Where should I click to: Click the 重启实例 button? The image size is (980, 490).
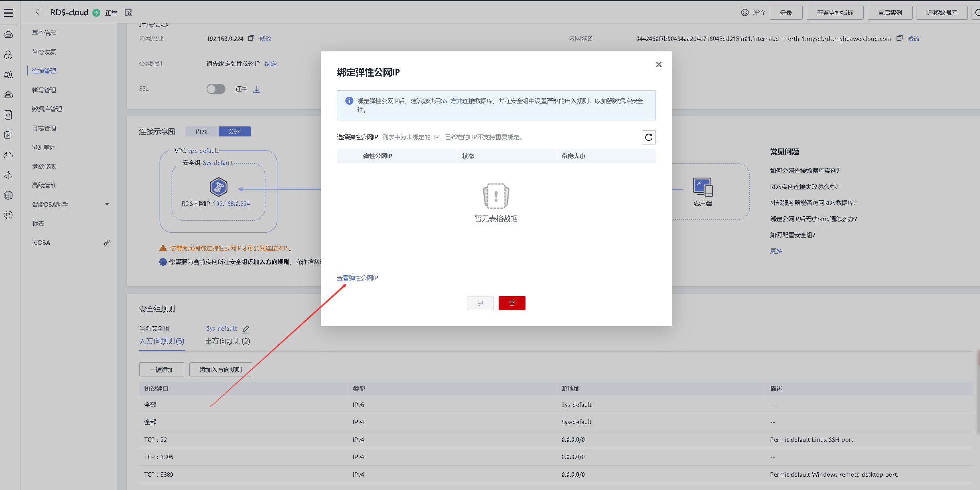(889, 13)
